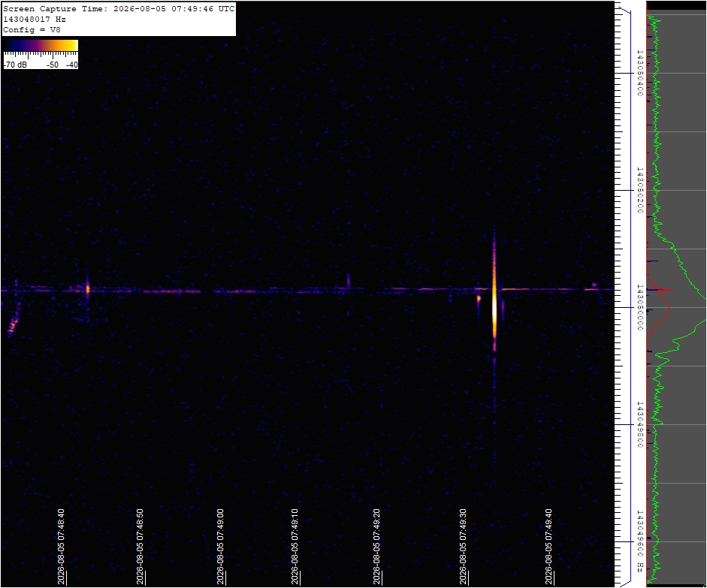Click the small yellow blip just before big echo
Screen dimensions: 707x588
(x=479, y=298)
